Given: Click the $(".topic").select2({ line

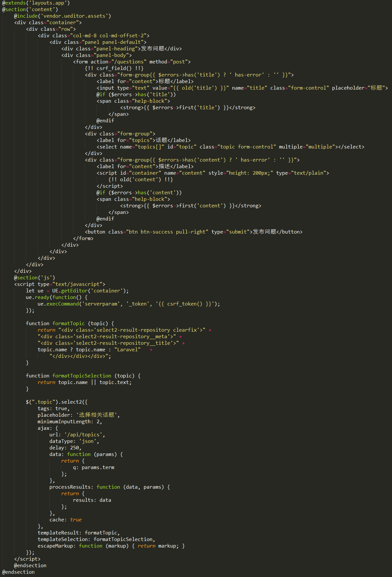Looking at the screenshot, I should tap(57, 402).
